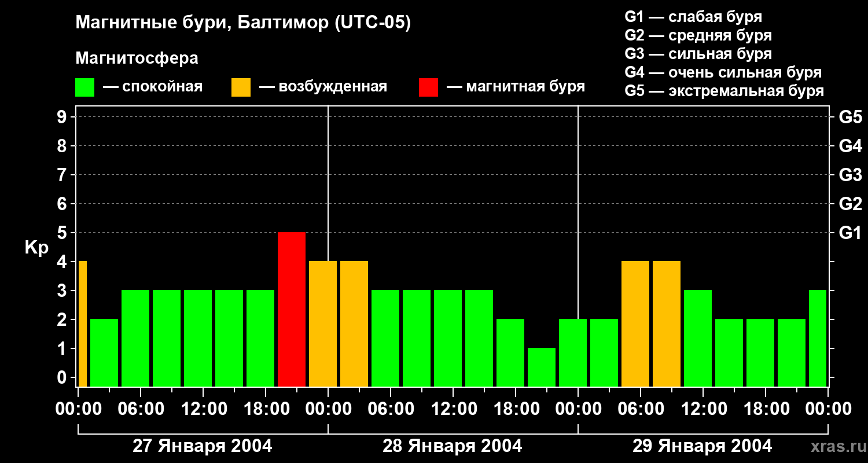Click the 'G3 — сильная буря' legend line

pos(698,54)
